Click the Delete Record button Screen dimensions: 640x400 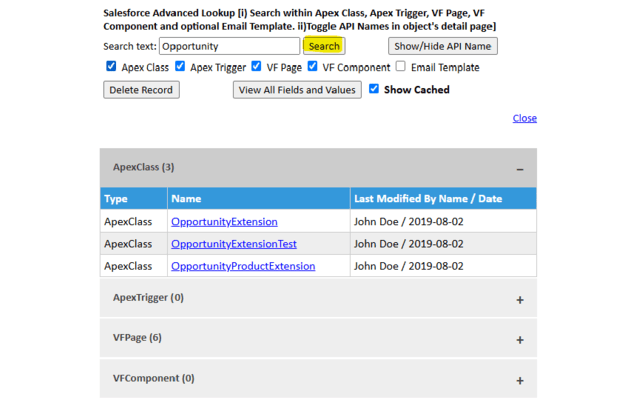[x=141, y=90]
